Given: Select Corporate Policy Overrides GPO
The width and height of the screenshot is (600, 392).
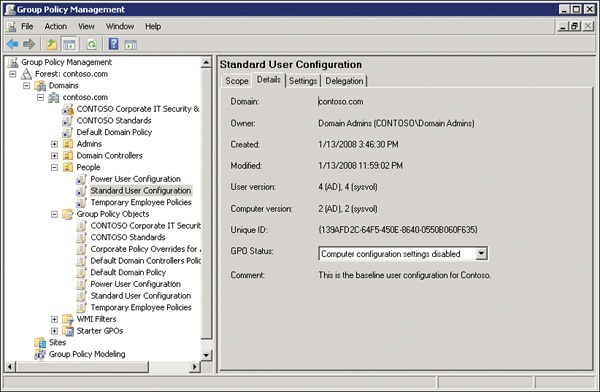Looking at the screenshot, I should [145, 249].
